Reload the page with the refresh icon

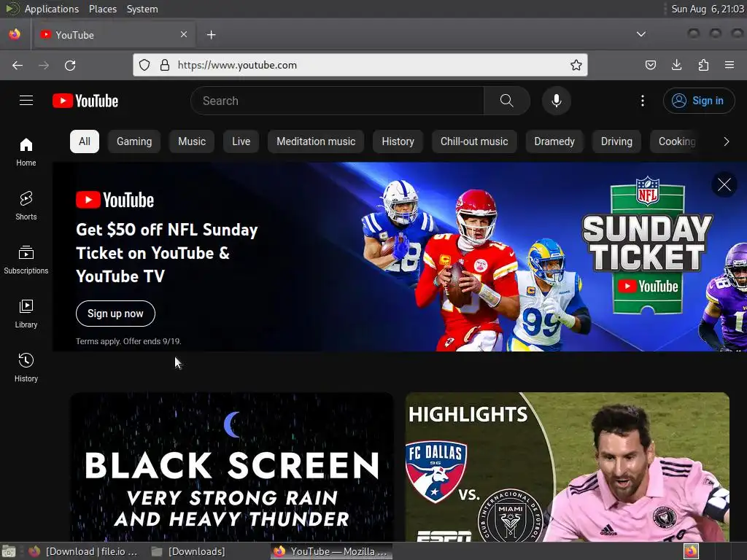click(70, 65)
